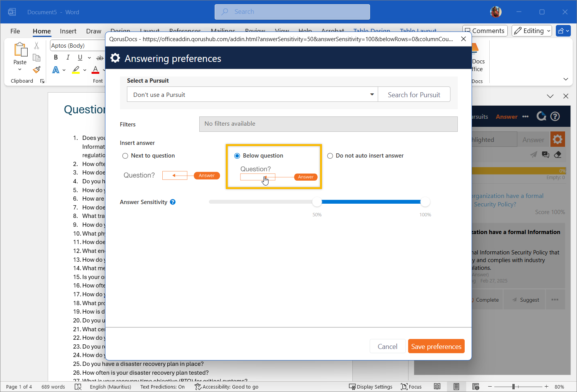The width and height of the screenshot is (577, 392).
Task: Click the eraser icon in QorusDocs pane
Action: click(x=557, y=154)
